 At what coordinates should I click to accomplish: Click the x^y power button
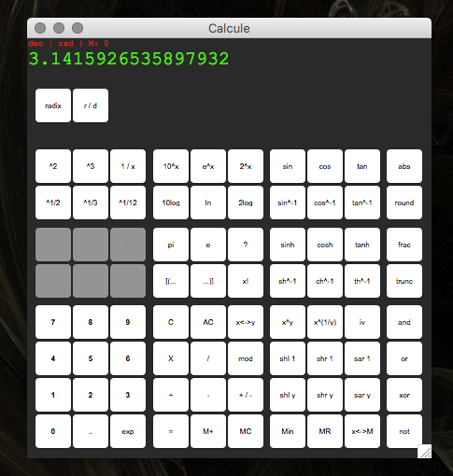click(x=288, y=322)
